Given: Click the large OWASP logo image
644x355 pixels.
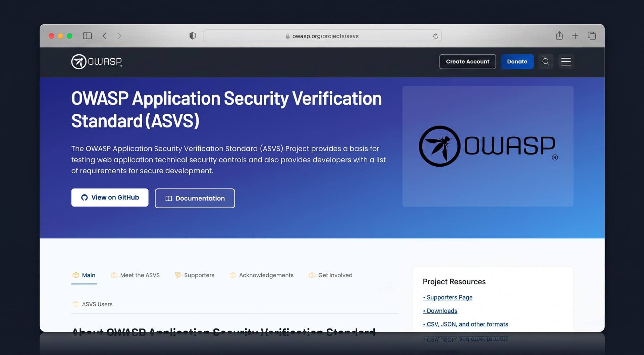Looking at the screenshot, I should click(x=488, y=146).
